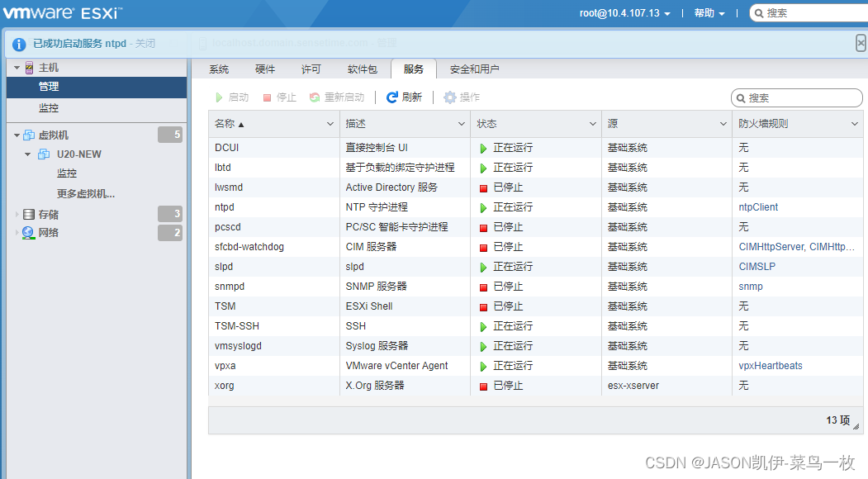Click the running status icon for TSM-SSH
The image size is (868, 479).
click(483, 327)
